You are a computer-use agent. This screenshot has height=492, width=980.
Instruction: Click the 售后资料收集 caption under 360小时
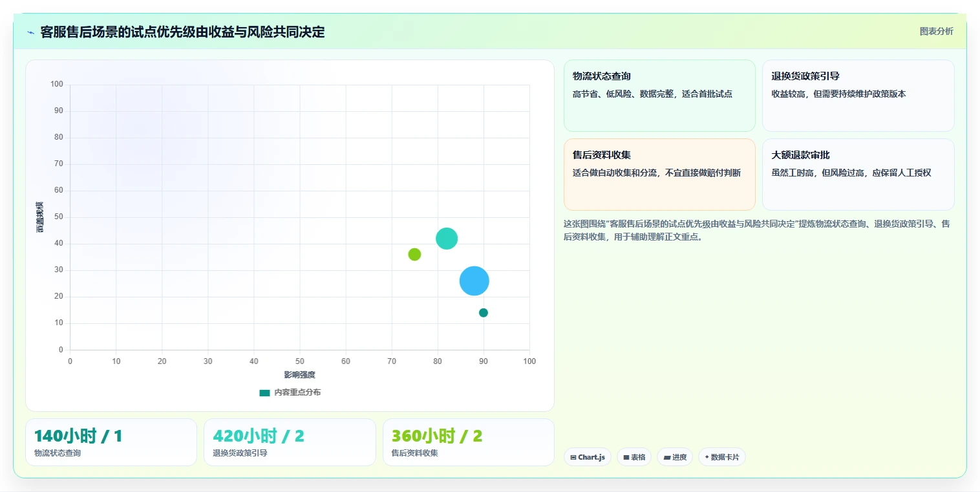pos(415,453)
